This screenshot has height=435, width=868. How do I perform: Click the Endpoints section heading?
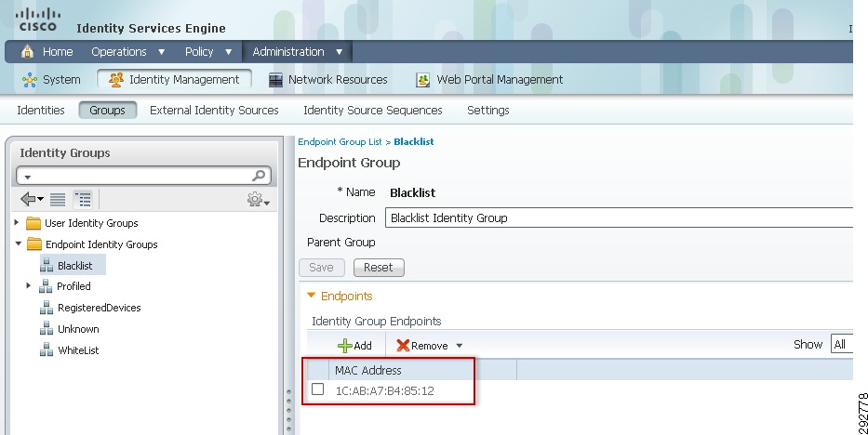click(x=346, y=297)
